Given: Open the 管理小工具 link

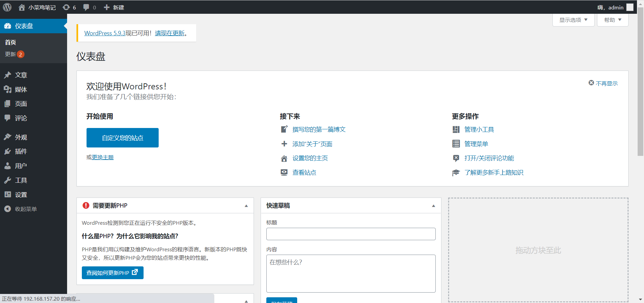Looking at the screenshot, I should [x=479, y=129].
